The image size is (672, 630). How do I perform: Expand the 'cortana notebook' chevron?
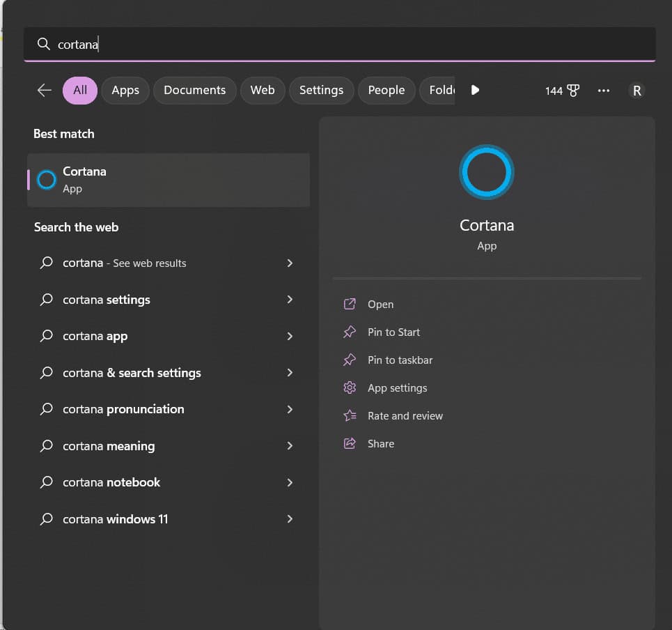290,482
